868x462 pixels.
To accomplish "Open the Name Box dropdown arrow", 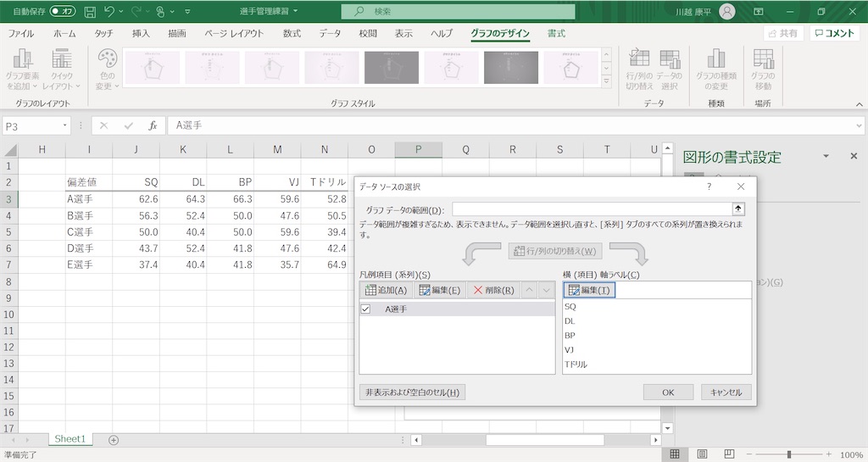I will point(64,125).
